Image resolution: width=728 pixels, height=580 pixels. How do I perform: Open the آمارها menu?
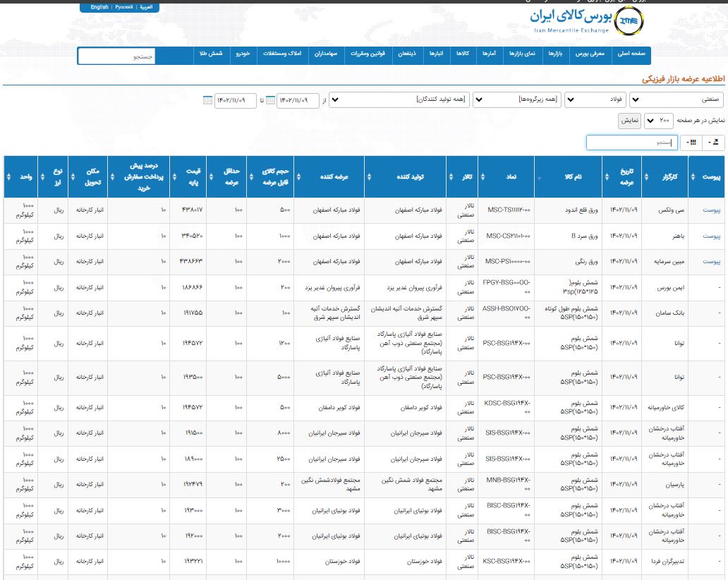pos(490,54)
